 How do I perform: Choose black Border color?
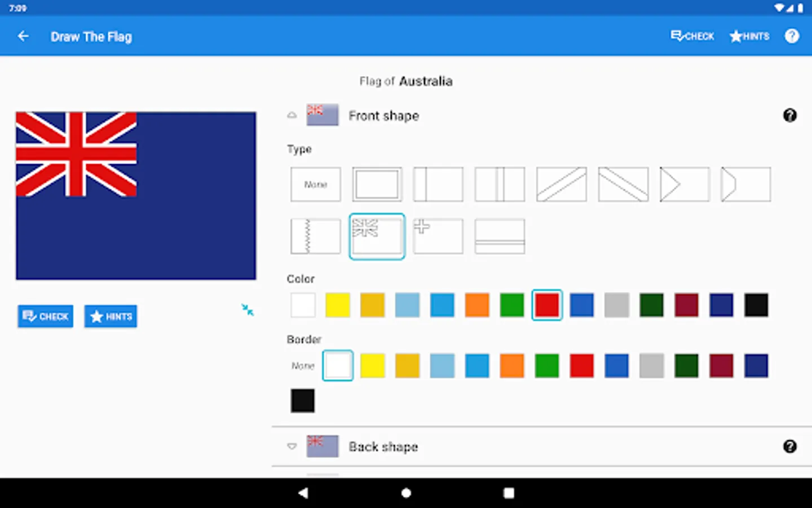pos(303,401)
